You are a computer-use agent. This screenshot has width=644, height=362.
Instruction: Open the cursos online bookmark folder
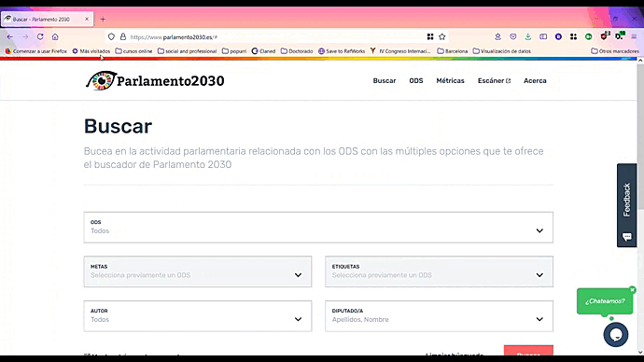[133, 51]
